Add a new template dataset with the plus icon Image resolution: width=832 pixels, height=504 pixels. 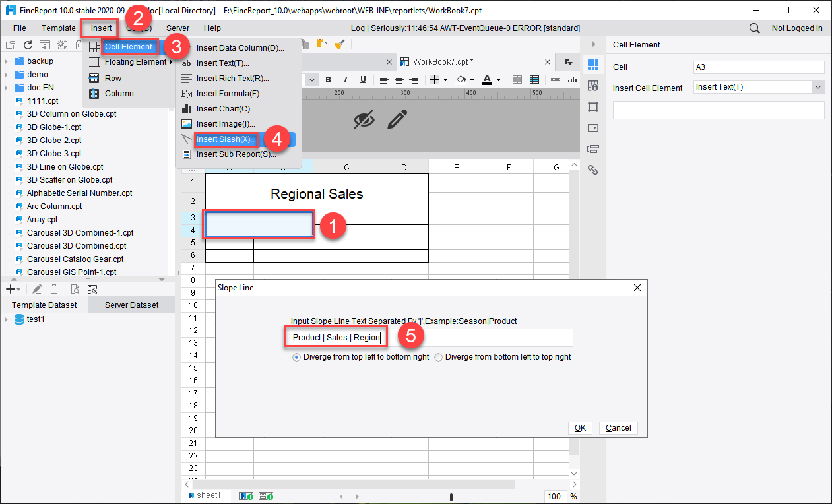click(9, 288)
